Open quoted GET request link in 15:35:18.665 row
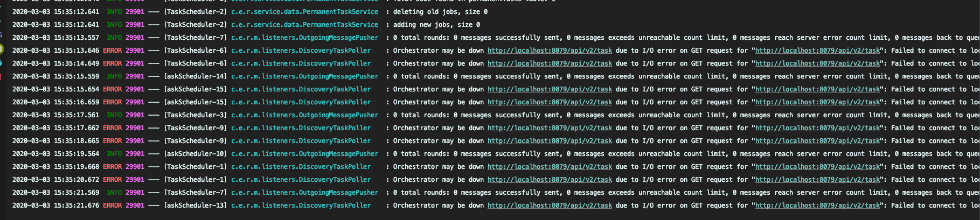This screenshot has height=220, width=980. point(817,141)
